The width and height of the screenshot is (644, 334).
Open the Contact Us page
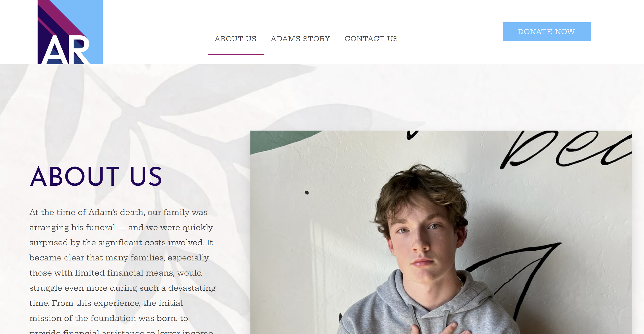pos(371,39)
